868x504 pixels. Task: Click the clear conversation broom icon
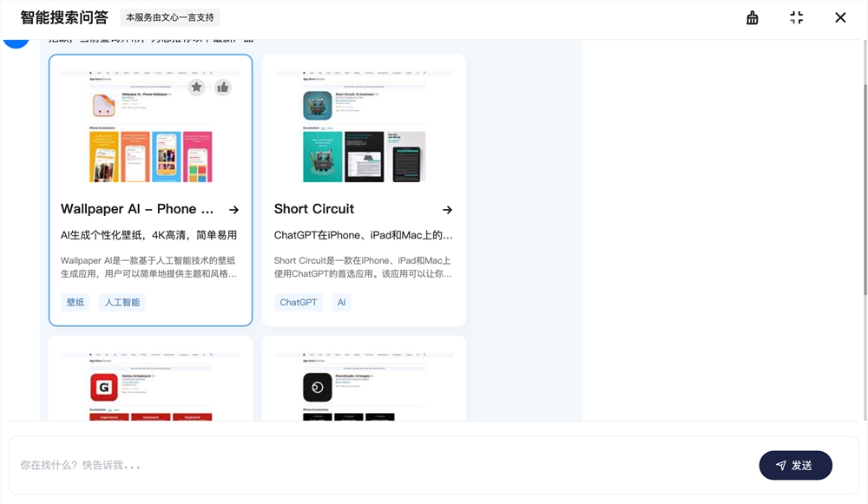(x=753, y=17)
